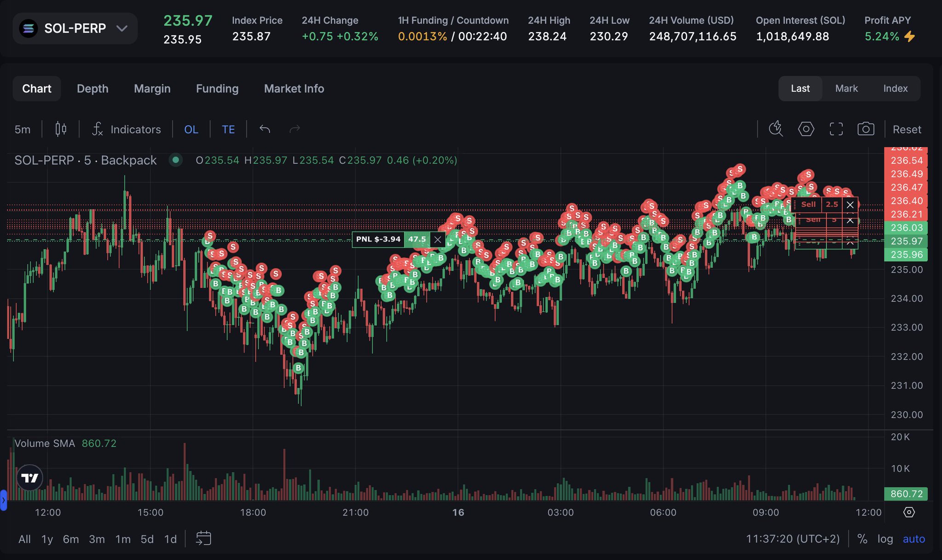Close the PNL position line
This screenshot has width=942, height=560.
(x=437, y=240)
